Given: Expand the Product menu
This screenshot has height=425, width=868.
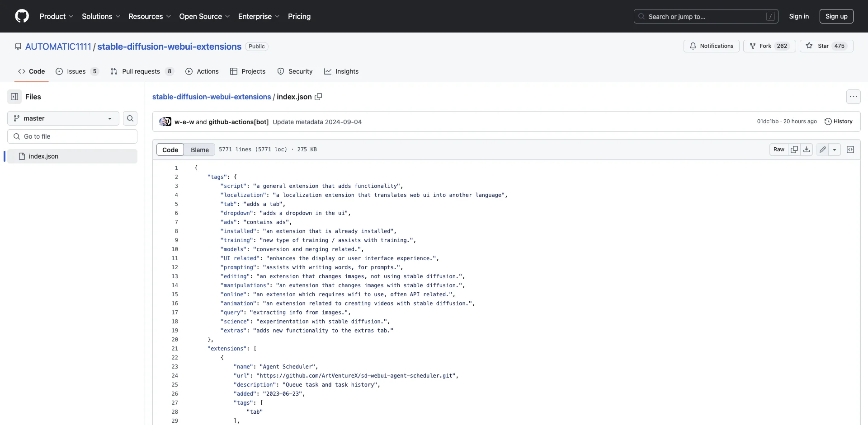Looking at the screenshot, I should point(57,16).
